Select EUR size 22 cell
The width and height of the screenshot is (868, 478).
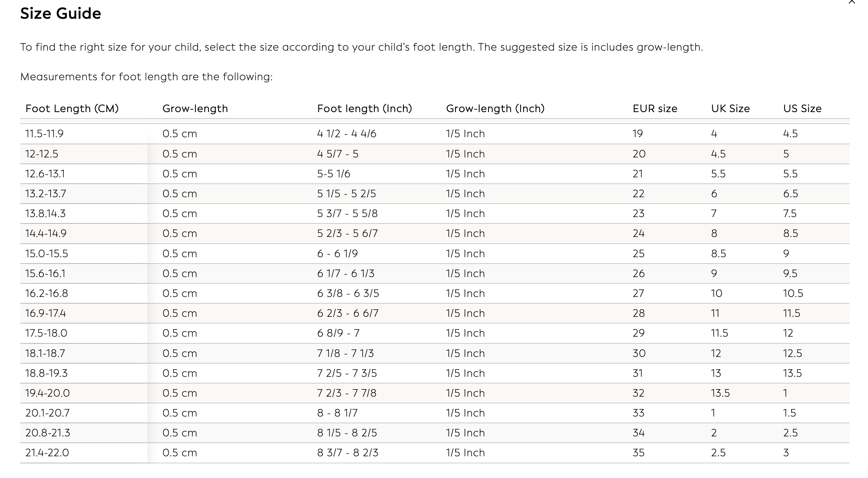click(639, 194)
